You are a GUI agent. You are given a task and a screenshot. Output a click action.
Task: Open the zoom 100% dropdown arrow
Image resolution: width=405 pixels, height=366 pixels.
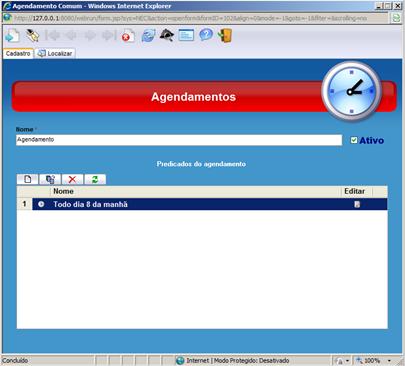[x=389, y=361]
